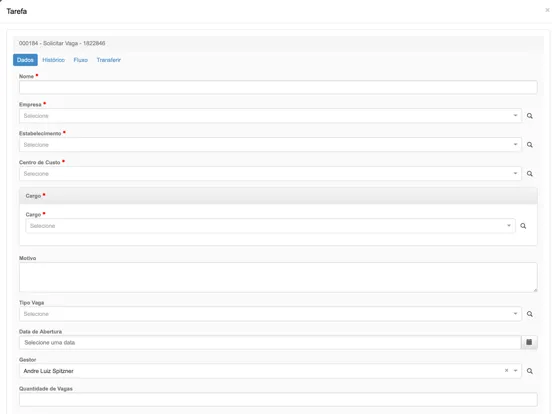Select the Dados tab
The height and width of the screenshot is (414, 552).
point(25,60)
